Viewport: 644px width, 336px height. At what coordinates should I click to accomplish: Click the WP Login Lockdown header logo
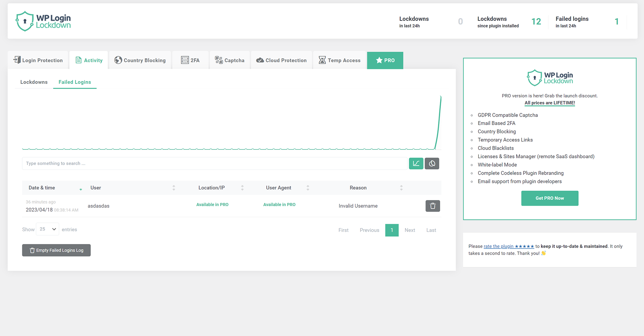pos(43,21)
